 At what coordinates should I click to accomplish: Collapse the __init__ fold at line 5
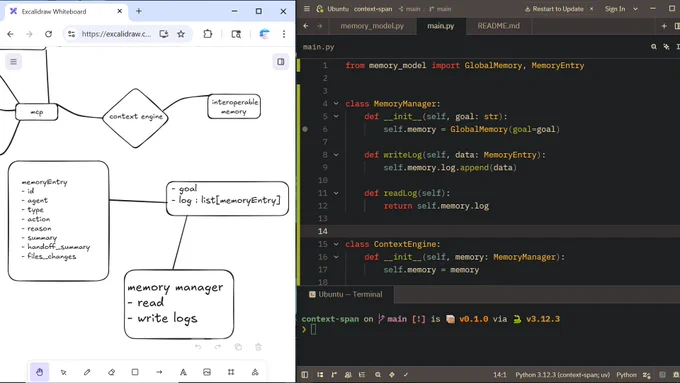click(x=336, y=116)
